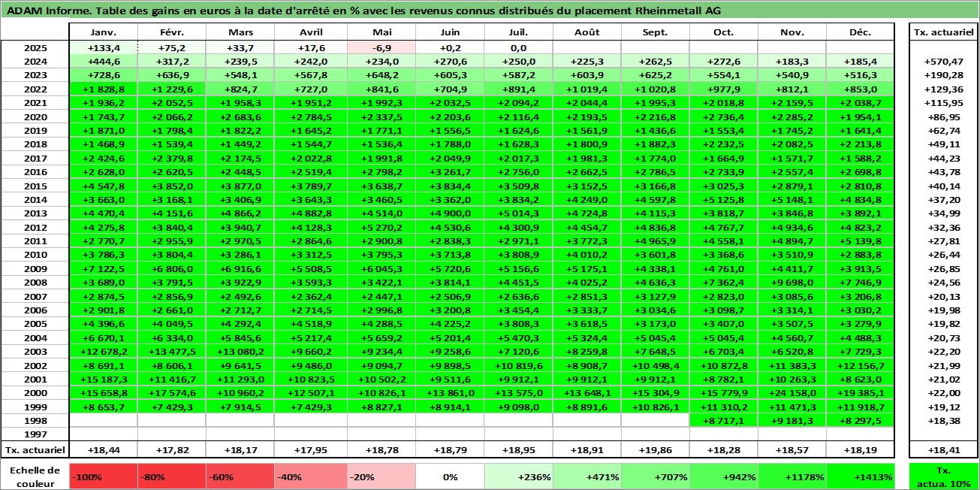The width and height of the screenshot is (980, 490).
Task: Select the 2008 year row label
Action: [35, 283]
